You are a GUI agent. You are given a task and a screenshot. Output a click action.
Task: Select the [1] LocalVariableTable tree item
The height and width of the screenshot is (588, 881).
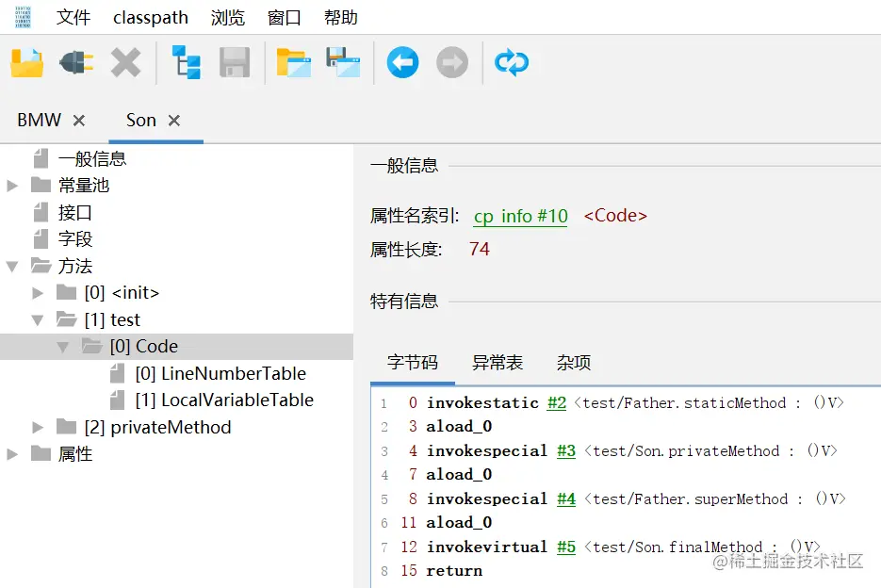coord(224,400)
